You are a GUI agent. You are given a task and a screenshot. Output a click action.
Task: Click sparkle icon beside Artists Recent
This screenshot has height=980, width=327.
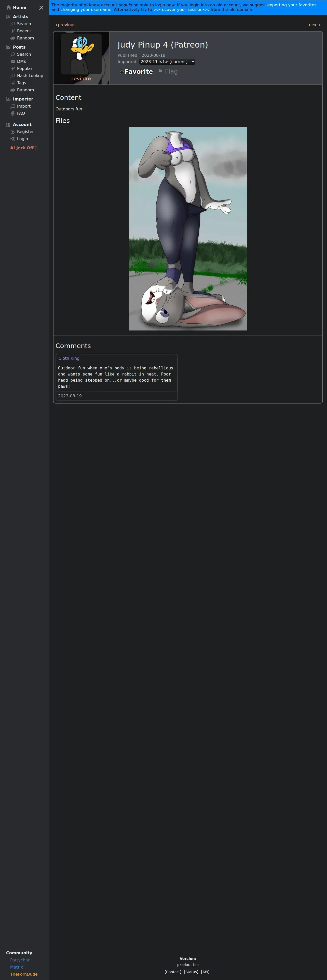12,31
